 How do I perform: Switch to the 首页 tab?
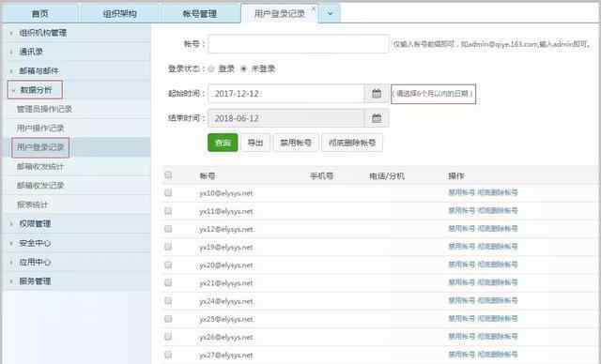point(39,14)
